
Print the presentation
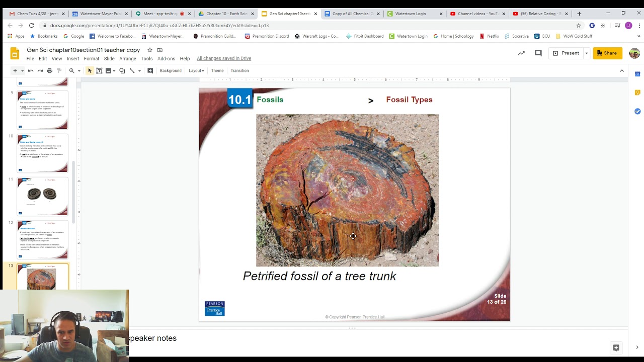49,71
